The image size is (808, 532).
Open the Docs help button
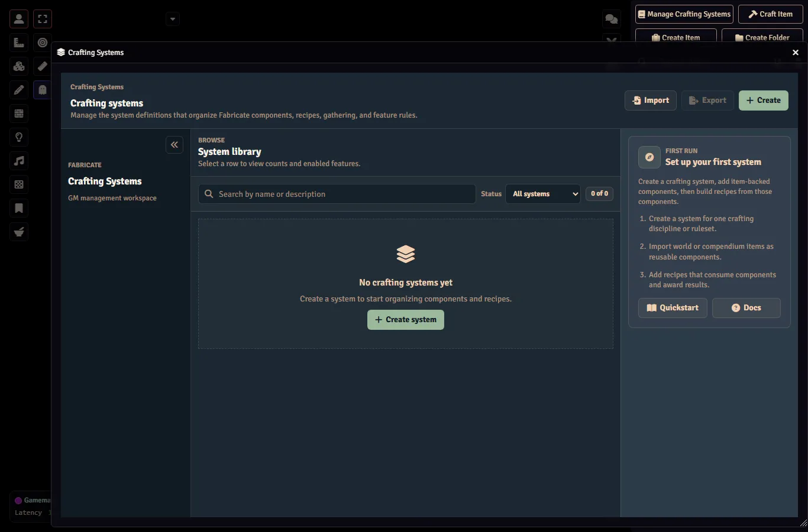pos(746,308)
